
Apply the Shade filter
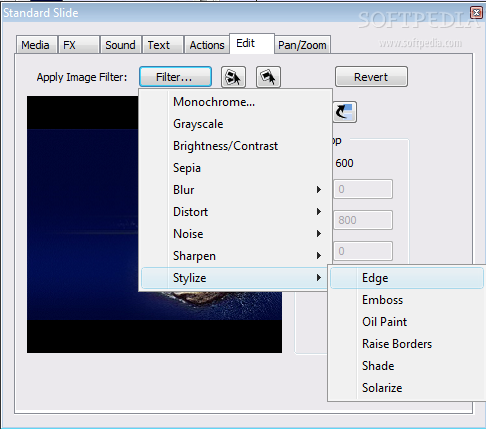[407, 366]
